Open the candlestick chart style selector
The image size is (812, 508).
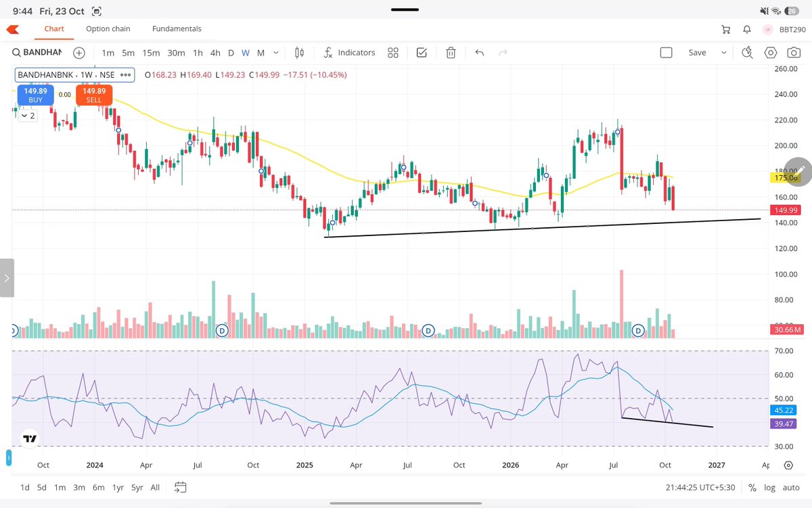pos(300,53)
